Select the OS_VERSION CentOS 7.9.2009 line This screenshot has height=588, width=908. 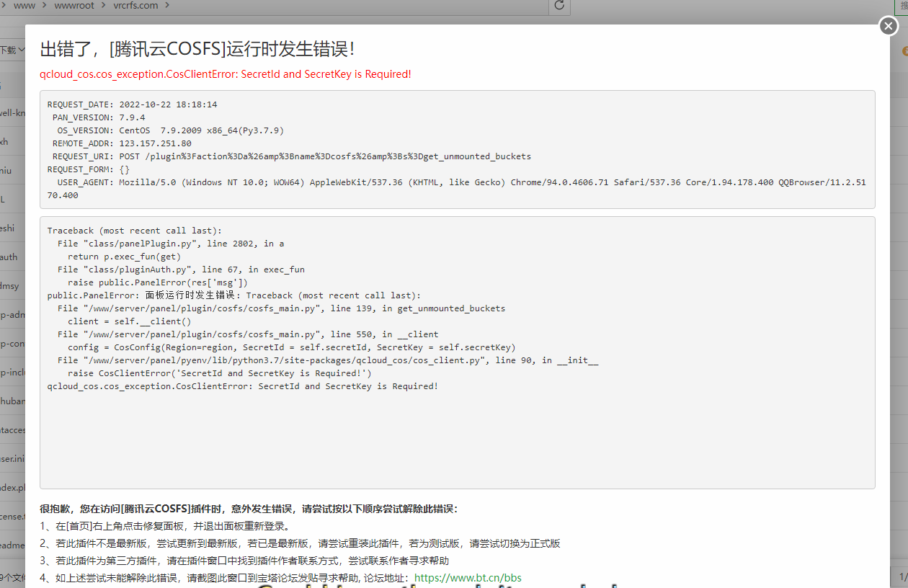click(171, 130)
